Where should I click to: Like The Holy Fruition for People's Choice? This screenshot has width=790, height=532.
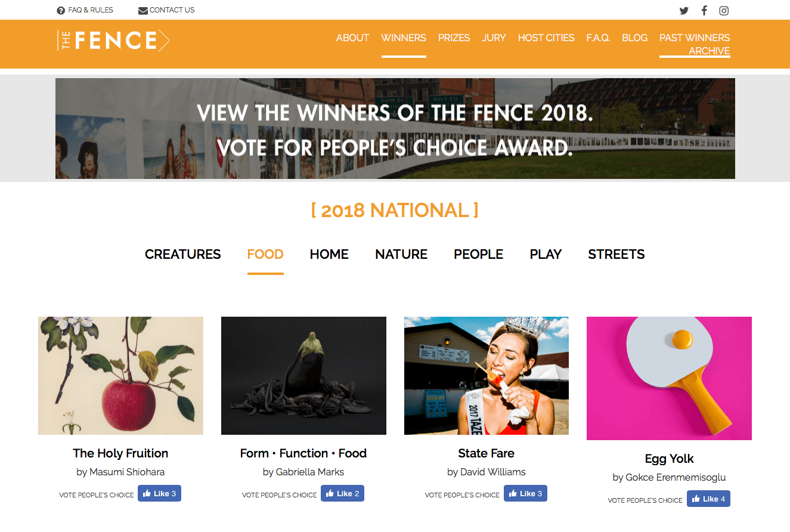coord(159,494)
